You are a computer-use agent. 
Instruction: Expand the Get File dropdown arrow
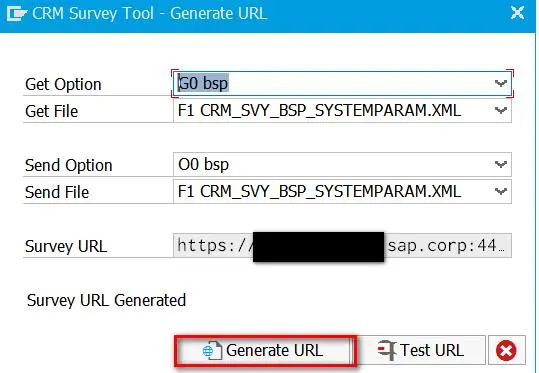click(x=501, y=110)
